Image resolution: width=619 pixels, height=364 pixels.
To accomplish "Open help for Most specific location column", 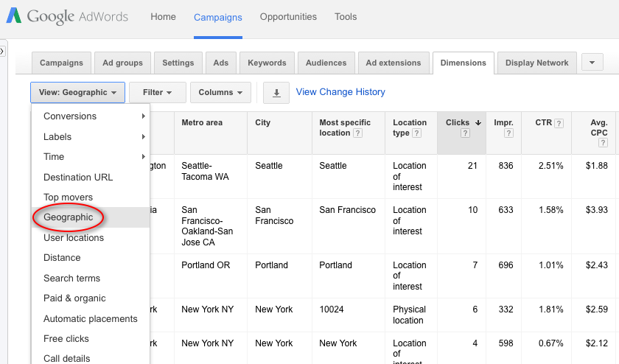I will (x=357, y=133).
